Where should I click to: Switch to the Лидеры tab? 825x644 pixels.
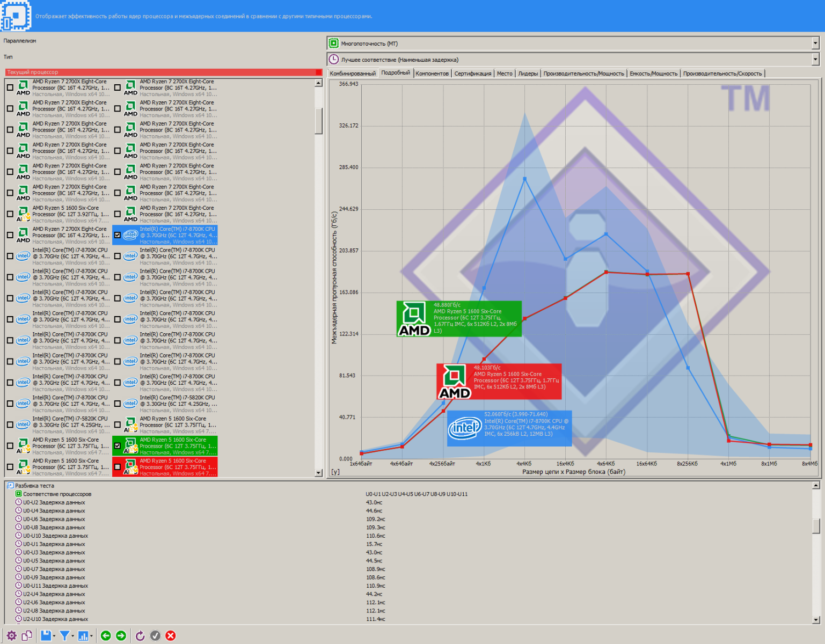point(528,74)
